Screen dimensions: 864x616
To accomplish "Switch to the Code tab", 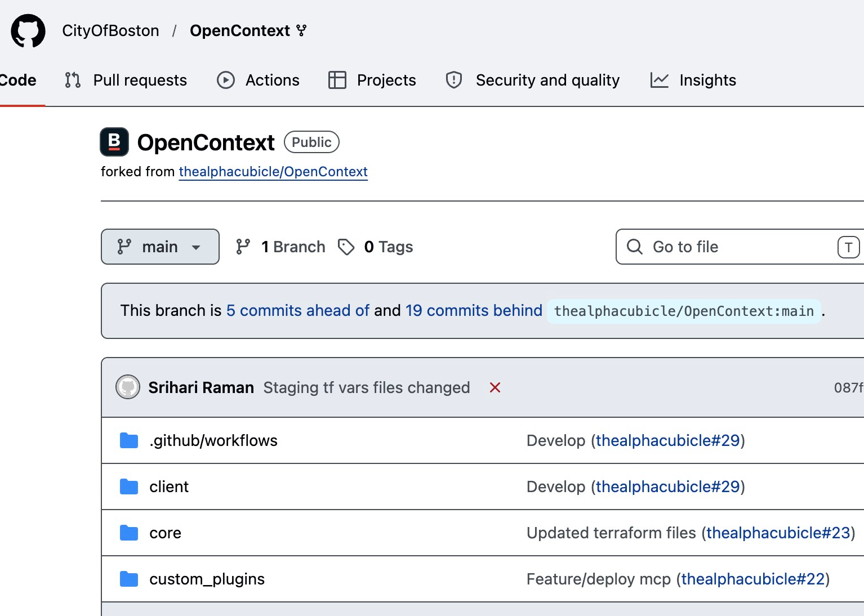I will 18,80.
